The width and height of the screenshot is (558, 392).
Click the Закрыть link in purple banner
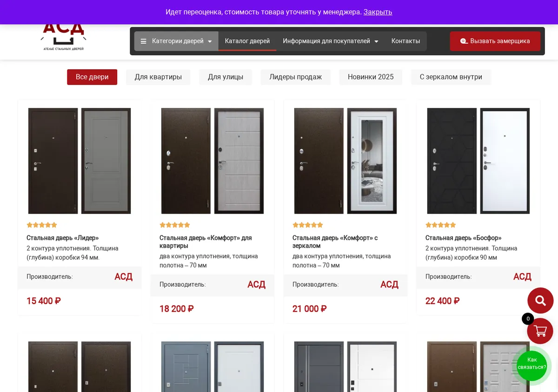coord(378,12)
